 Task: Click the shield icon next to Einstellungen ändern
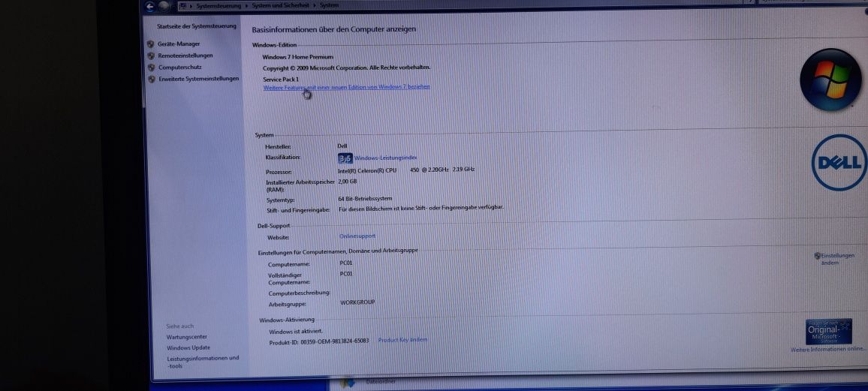click(x=817, y=255)
